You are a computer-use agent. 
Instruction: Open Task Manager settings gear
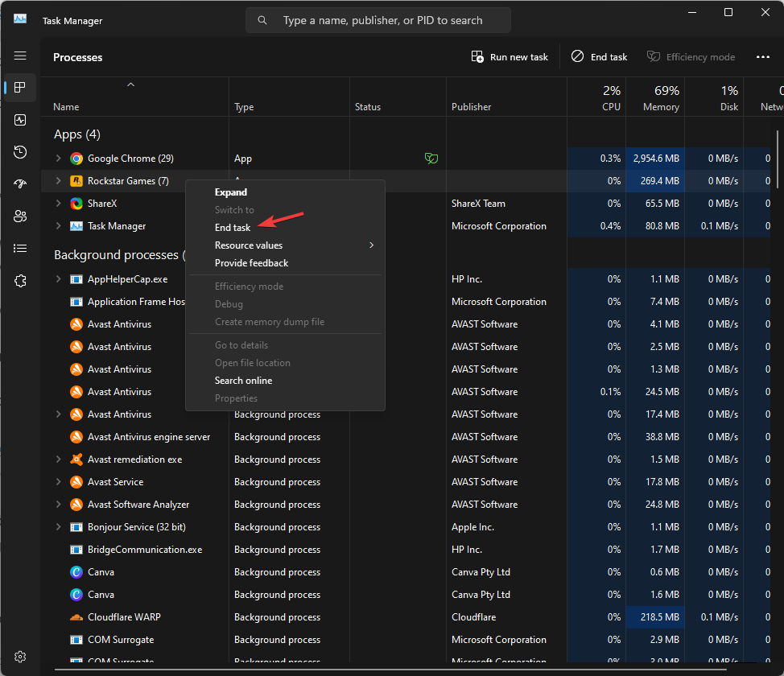point(20,657)
